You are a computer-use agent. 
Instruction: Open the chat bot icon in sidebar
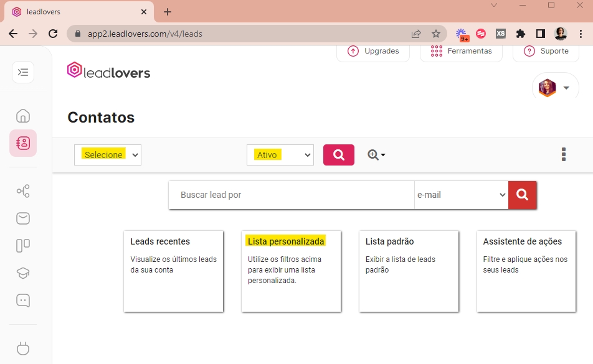point(23,301)
